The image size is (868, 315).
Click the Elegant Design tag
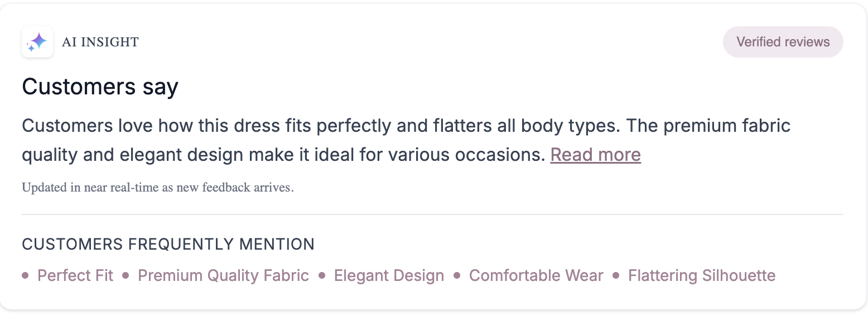pyautogui.click(x=389, y=275)
